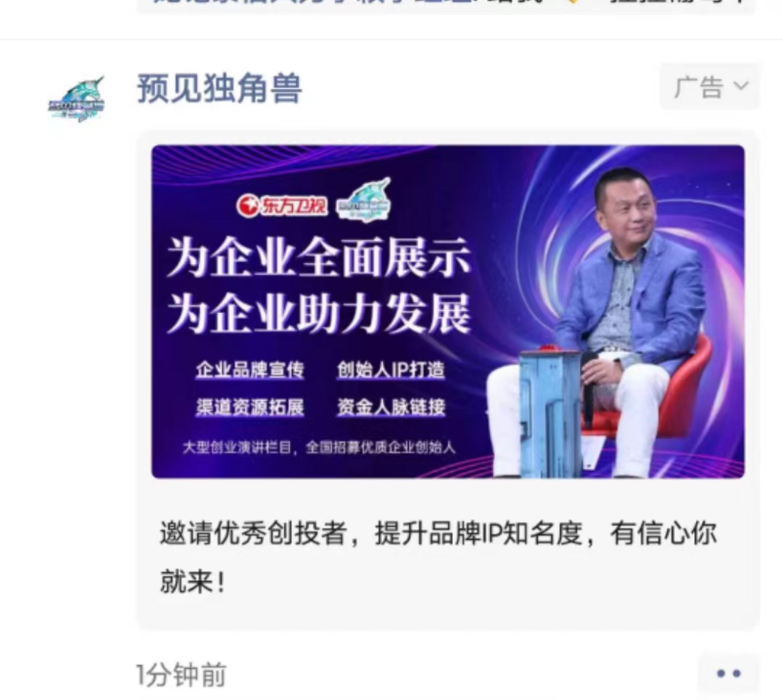This screenshot has width=783, height=700.
Task: Tap the 预见独角兽 account name
Action: 219,88
